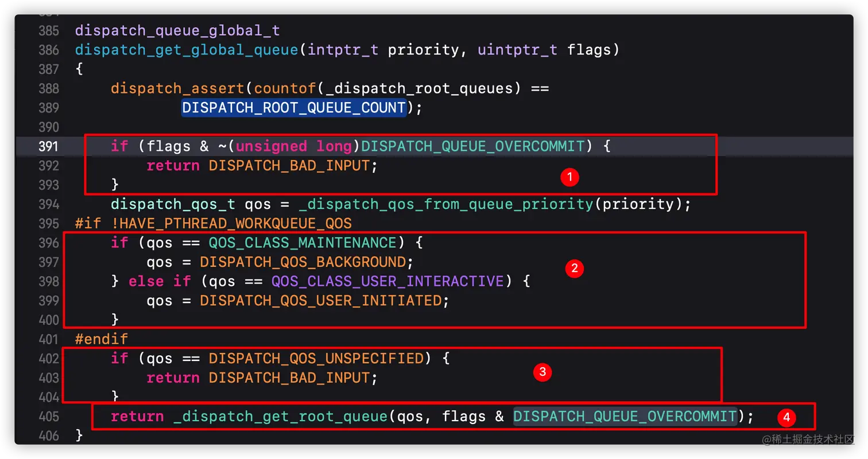Set a breakpoint at line number 403

click(x=49, y=378)
